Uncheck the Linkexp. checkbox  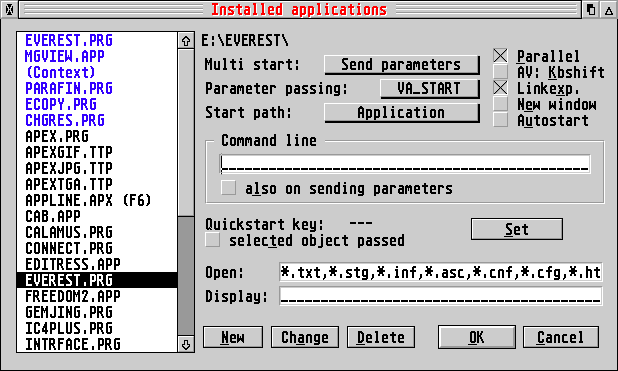500,88
